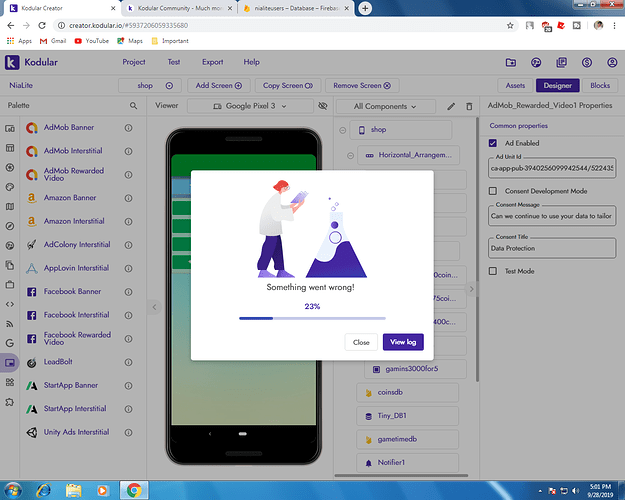The width and height of the screenshot is (625, 500).
Task: Select AdMob Rewarded Video component
Action: coord(74,174)
